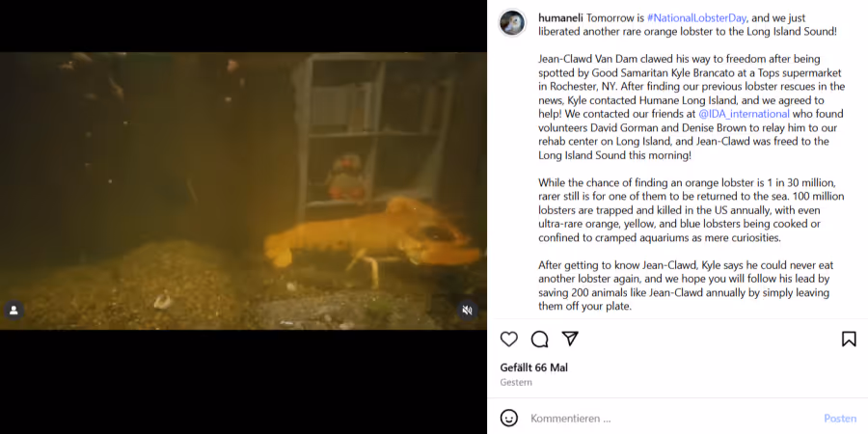Screen dimensions: 868x434
Task: Open emoji picker in comment box
Action: [x=508, y=418]
